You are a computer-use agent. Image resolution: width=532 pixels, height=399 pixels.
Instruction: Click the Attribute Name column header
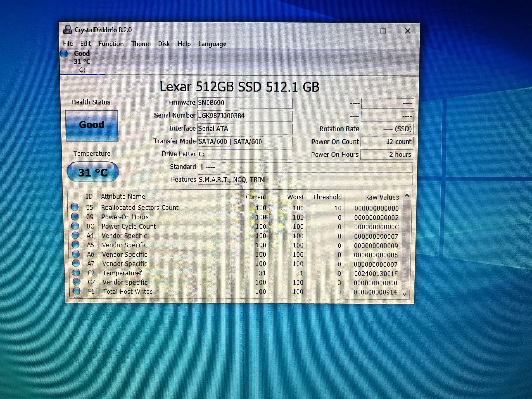click(123, 196)
